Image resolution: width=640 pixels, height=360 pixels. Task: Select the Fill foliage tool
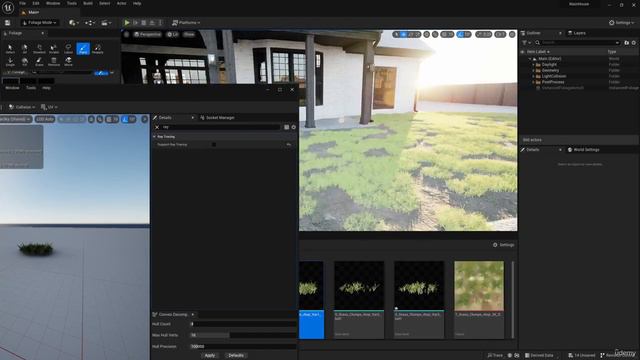pos(24,62)
